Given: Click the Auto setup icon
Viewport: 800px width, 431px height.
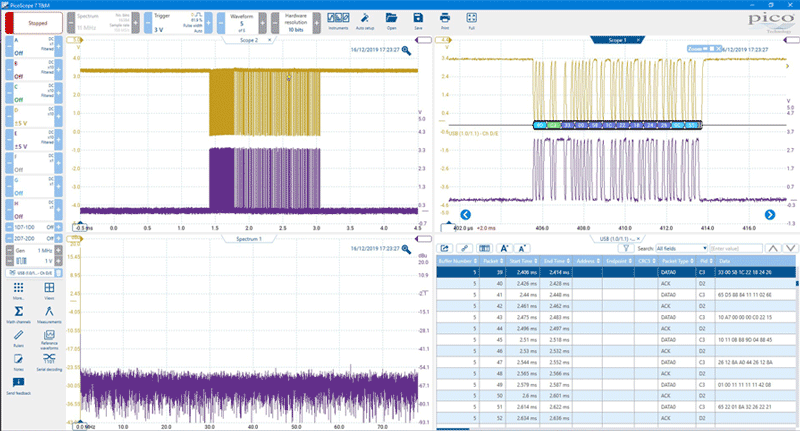Looking at the screenshot, I should (x=364, y=20).
